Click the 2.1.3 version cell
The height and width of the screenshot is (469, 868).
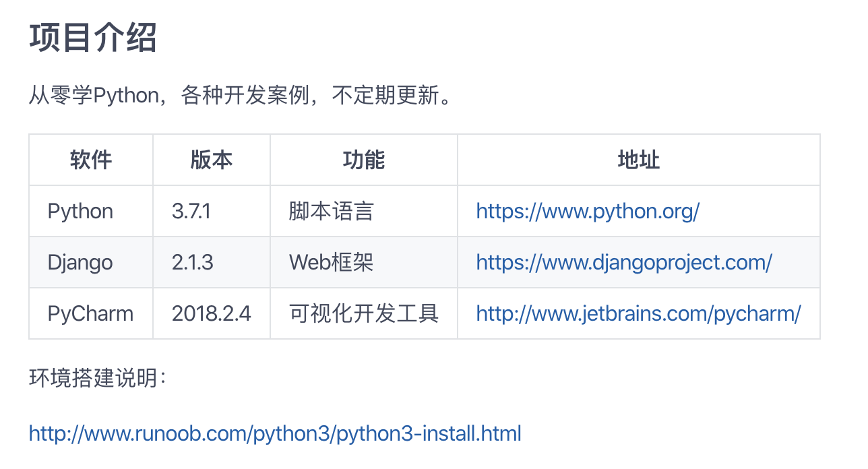[x=212, y=262]
